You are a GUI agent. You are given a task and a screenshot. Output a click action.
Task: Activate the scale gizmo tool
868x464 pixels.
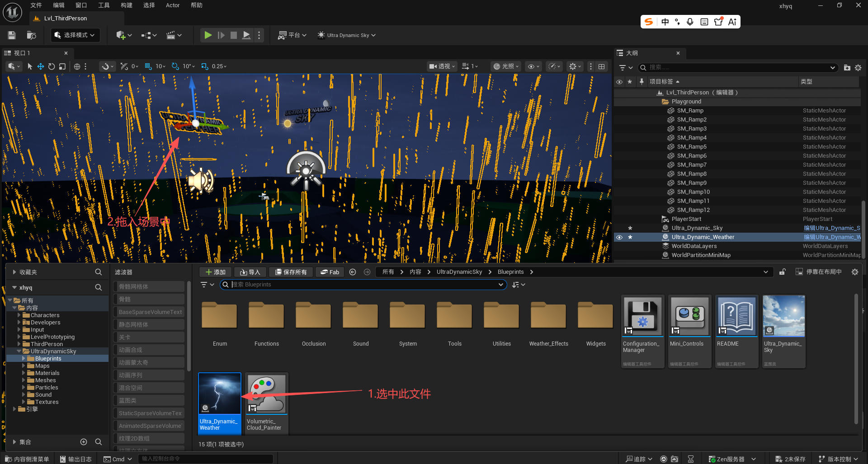(x=62, y=66)
